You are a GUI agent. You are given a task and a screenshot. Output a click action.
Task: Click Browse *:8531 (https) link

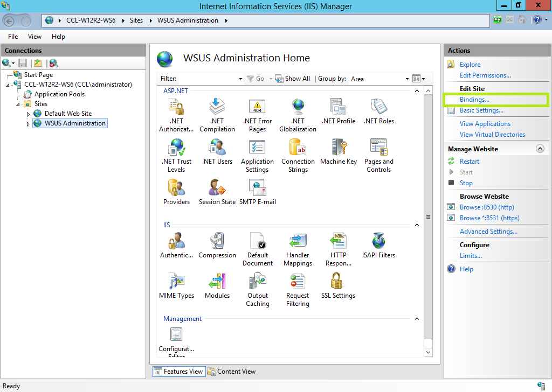(x=489, y=218)
